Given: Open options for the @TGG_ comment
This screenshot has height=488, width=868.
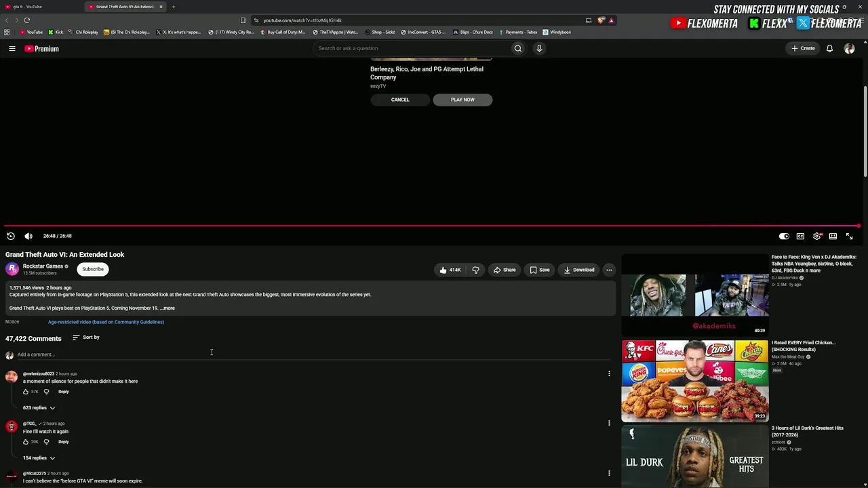Looking at the screenshot, I should click(x=609, y=423).
